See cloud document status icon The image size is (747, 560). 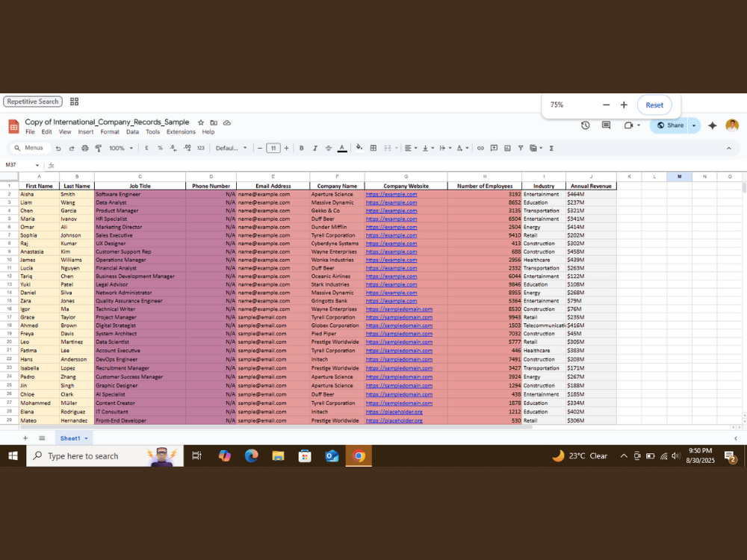click(227, 122)
